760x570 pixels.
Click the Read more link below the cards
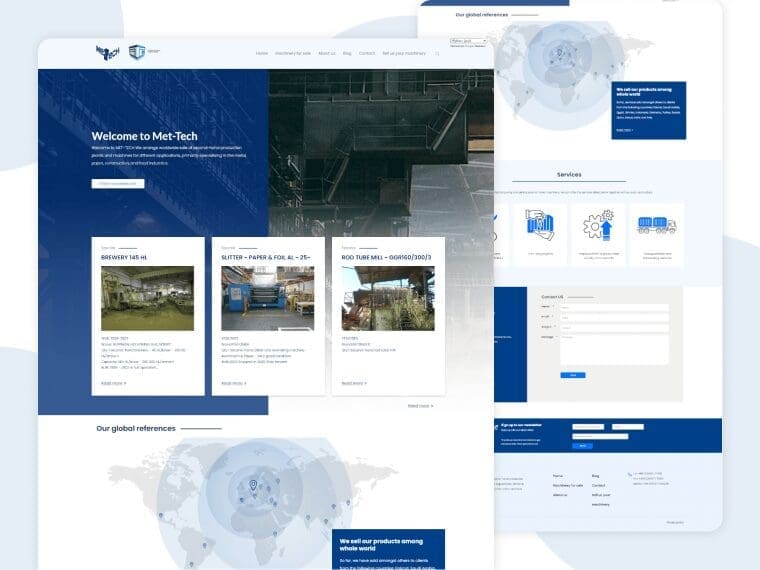coord(420,406)
